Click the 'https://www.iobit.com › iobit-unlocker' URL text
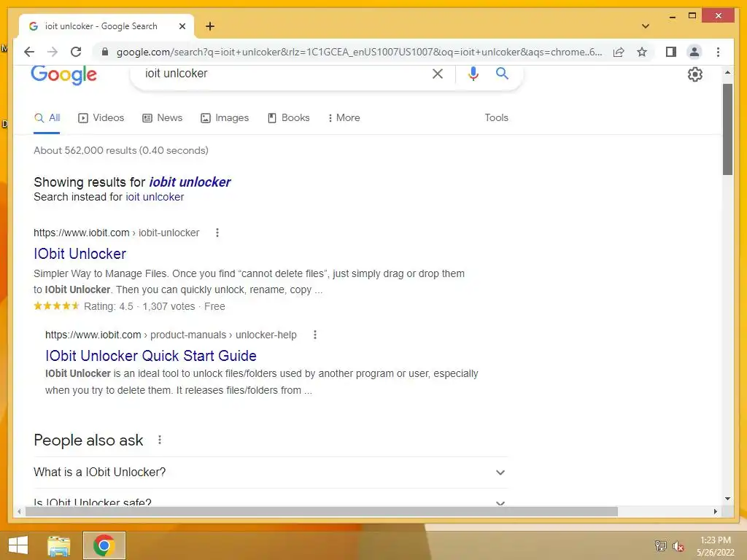Viewport: 747px width, 560px height. tap(117, 233)
